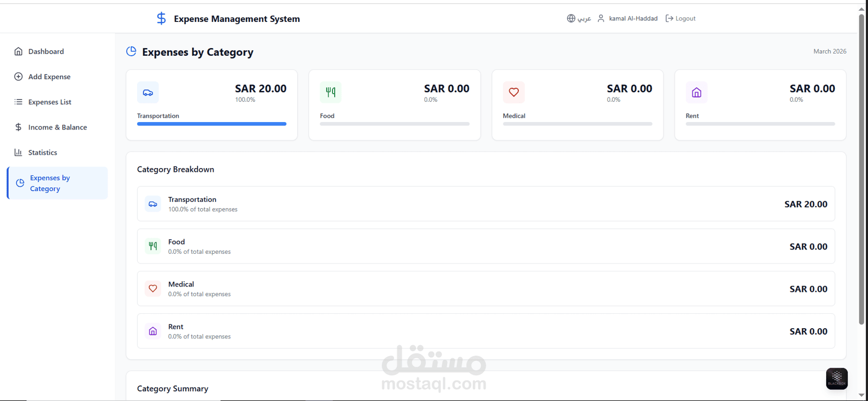The image size is (868, 401).
Task: Open the Dashboard menu item
Action: tap(57, 51)
